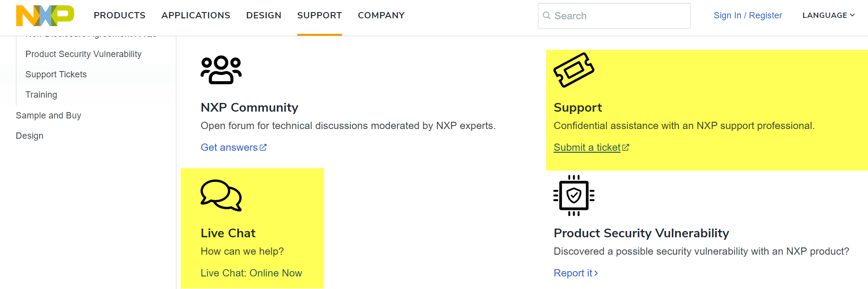The height and width of the screenshot is (289, 868).
Task: Select the Design navigation menu
Action: tap(263, 15)
